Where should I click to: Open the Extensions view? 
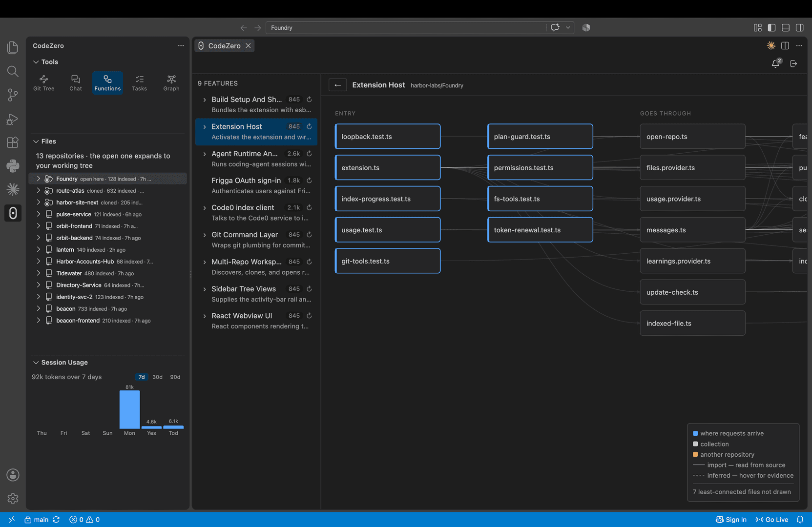13,142
